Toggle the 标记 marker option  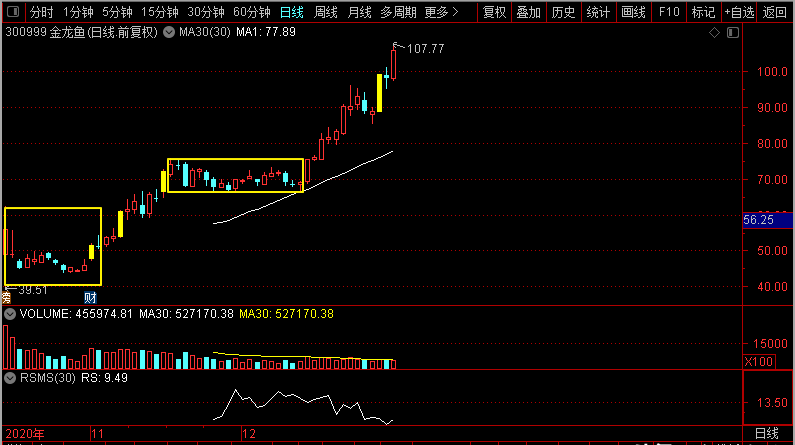point(703,13)
